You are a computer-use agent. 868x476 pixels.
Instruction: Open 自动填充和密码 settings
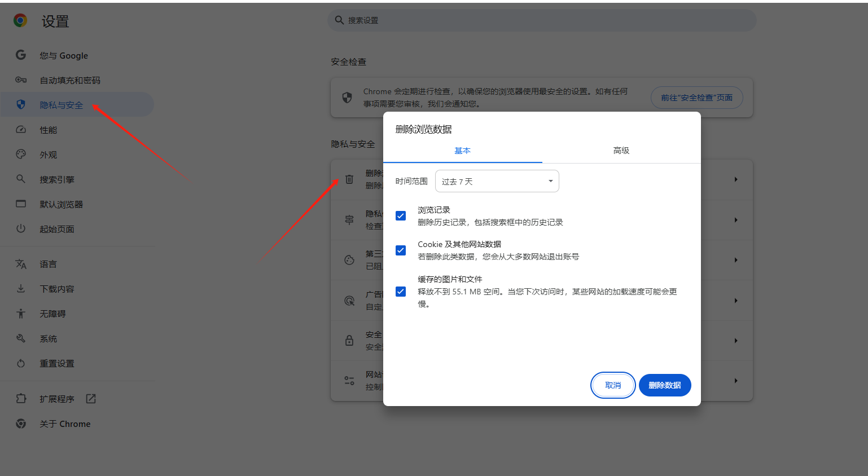[x=70, y=80]
